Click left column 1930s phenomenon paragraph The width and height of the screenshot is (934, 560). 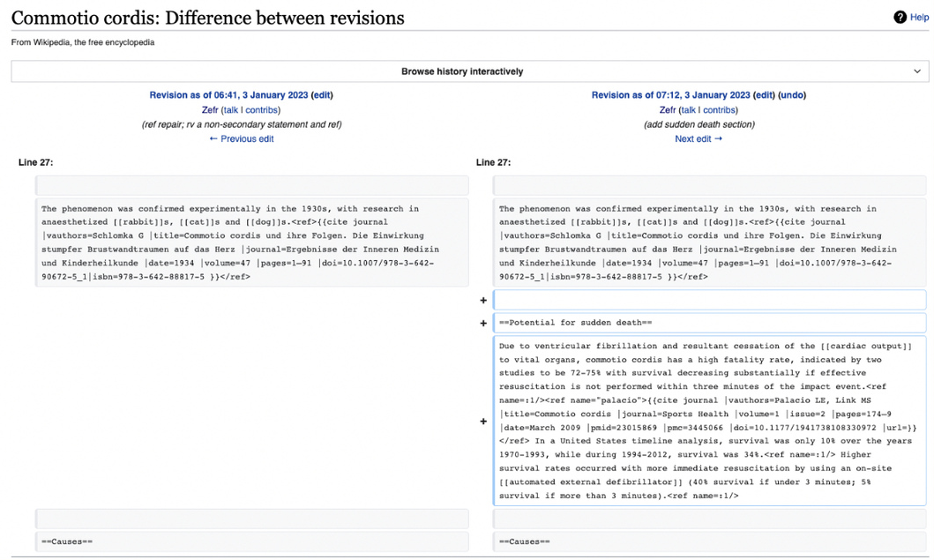click(x=252, y=243)
